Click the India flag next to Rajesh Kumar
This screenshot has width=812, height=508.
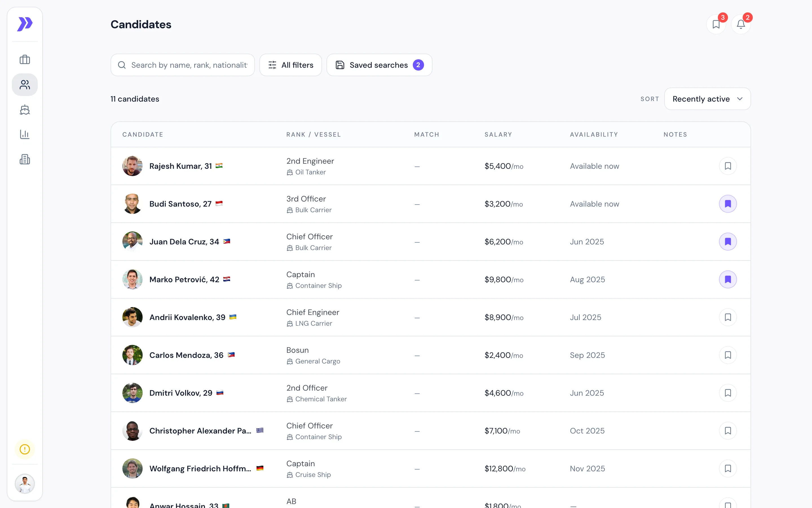pos(219,166)
